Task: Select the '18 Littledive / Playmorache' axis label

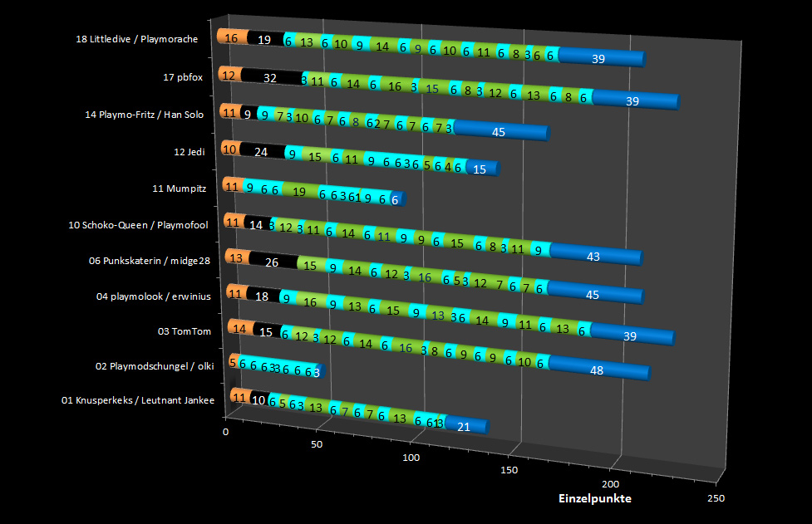Action: coord(136,39)
